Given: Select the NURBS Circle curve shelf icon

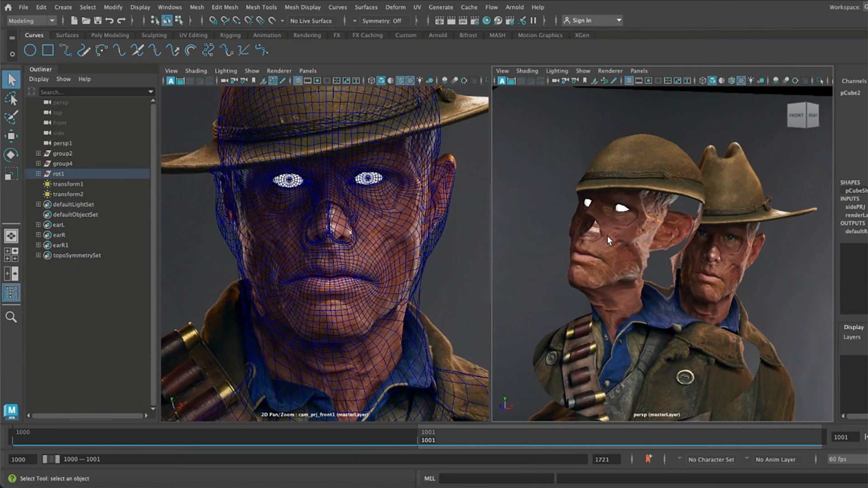Looking at the screenshot, I should coord(30,51).
